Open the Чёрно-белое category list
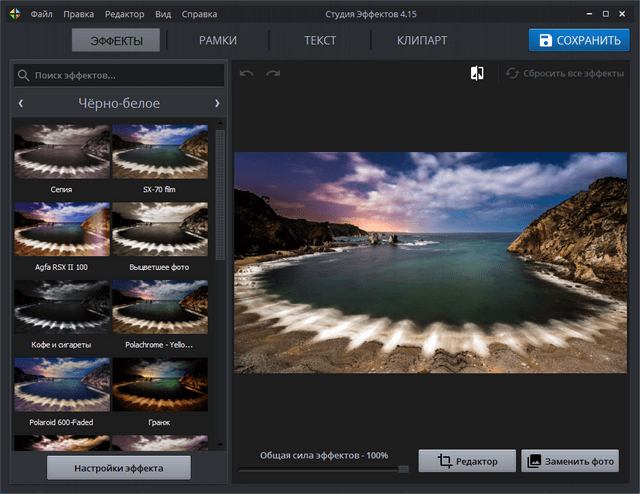The image size is (640, 494). click(119, 103)
